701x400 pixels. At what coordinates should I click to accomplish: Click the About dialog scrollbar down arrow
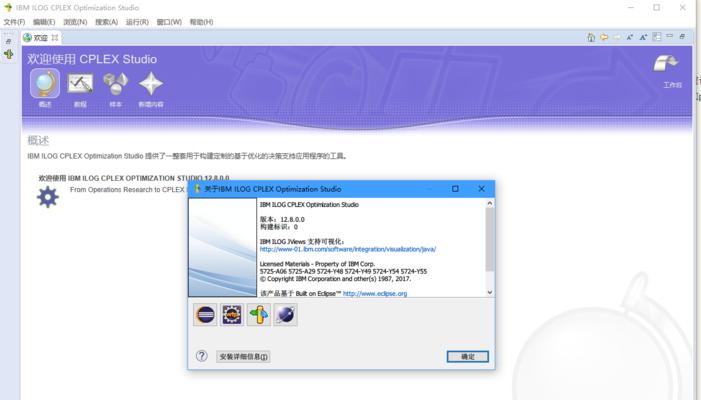490,292
